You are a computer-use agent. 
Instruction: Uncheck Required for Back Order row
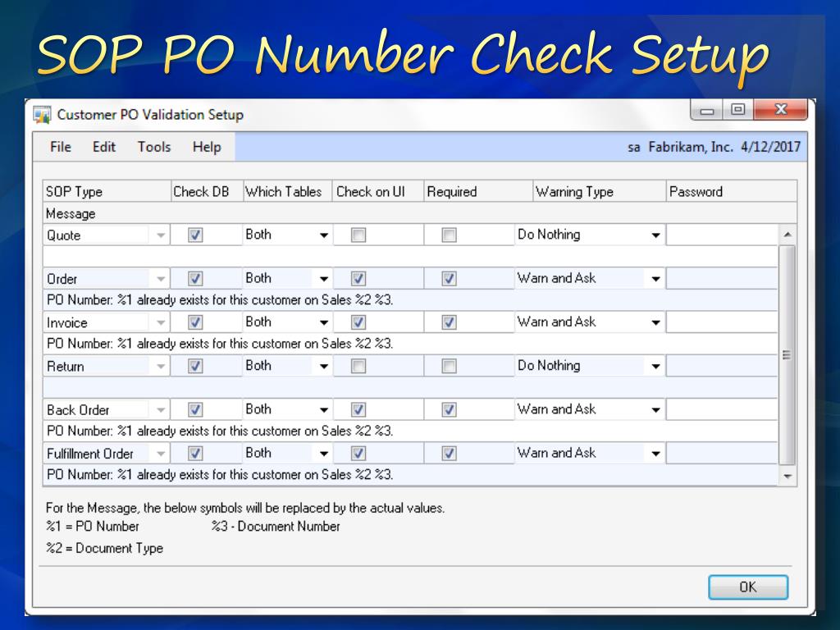point(449,410)
